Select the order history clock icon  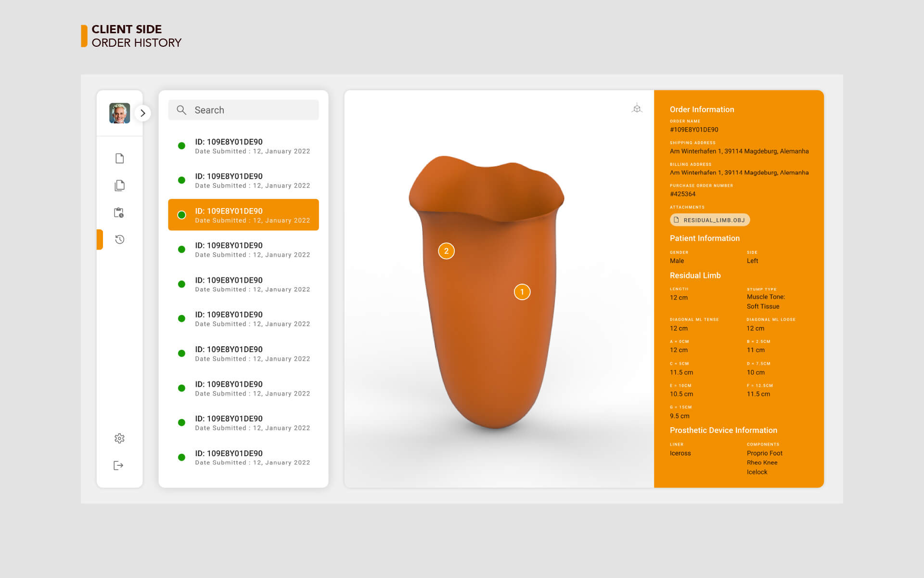[x=120, y=239]
